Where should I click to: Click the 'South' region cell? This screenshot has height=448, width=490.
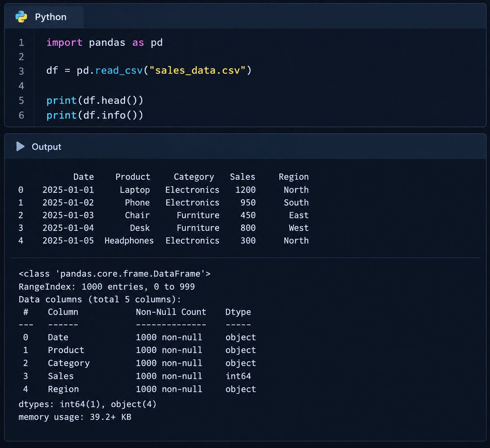click(x=296, y=203)
